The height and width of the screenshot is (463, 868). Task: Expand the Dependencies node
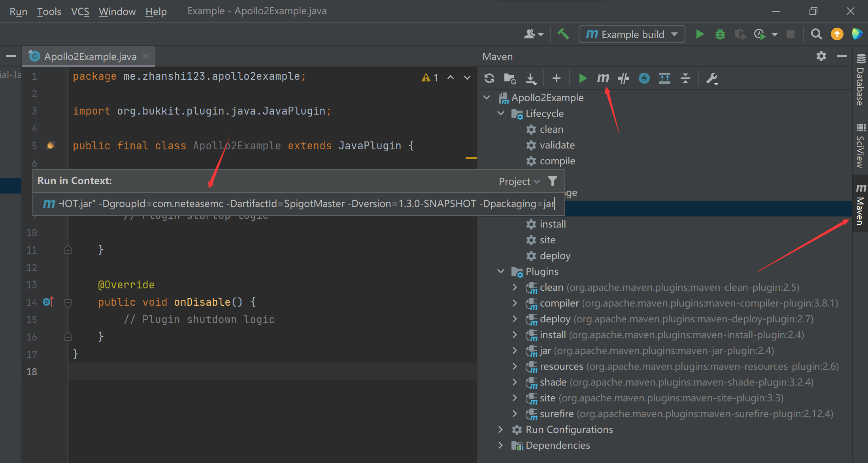coord(500,445)
